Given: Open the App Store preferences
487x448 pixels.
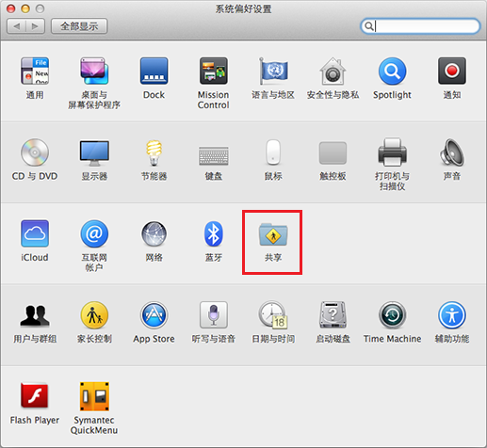Looking at the screenshot, I should tap(154, 315).
